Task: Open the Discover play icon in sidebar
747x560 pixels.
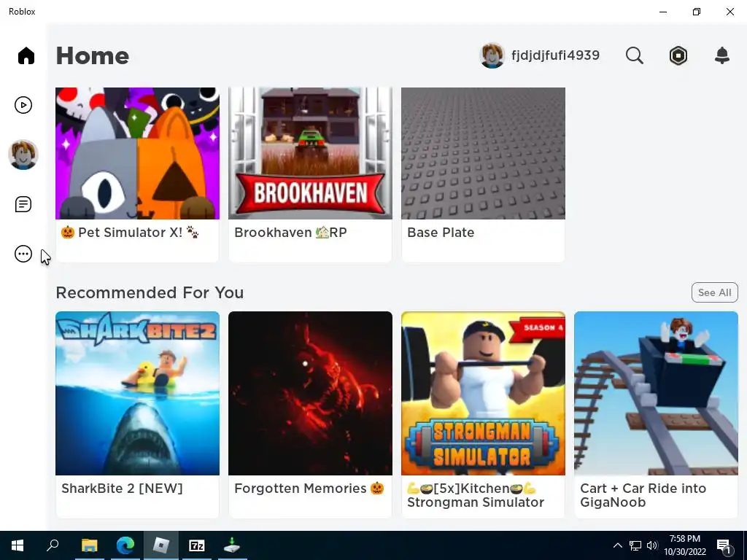Action: tap(23, 105)
